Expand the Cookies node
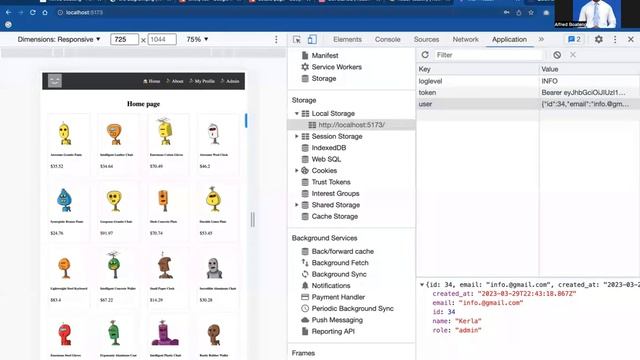 point(297,171)
